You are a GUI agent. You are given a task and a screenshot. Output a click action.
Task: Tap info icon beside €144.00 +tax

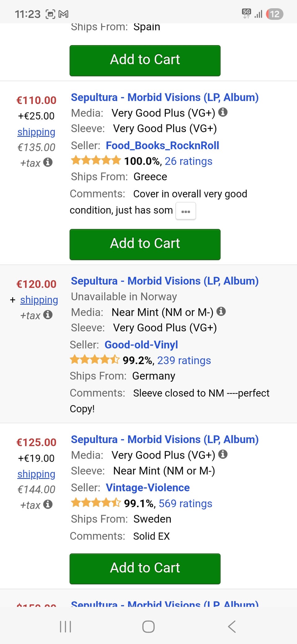click(x=48, y=504)
